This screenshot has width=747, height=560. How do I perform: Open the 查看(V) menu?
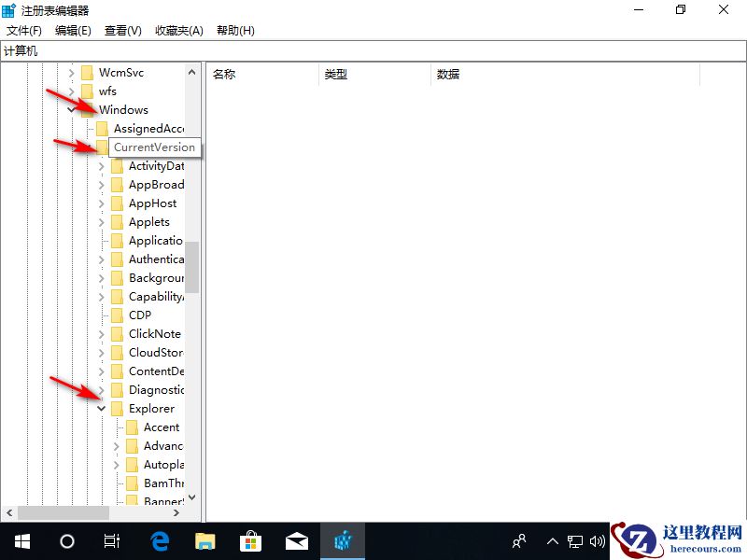122,30
